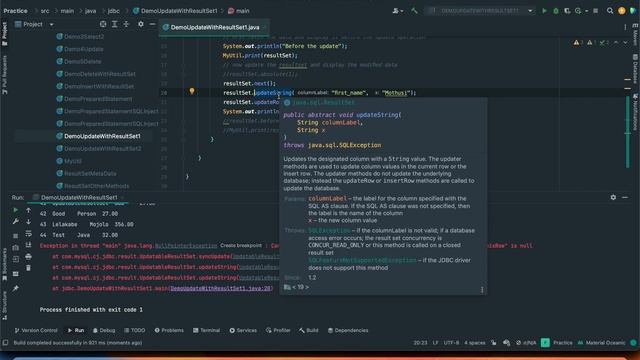Open the run configuration dropdown
The width and height of the screenshot is (640, 360).
click(x=479, y=11)
